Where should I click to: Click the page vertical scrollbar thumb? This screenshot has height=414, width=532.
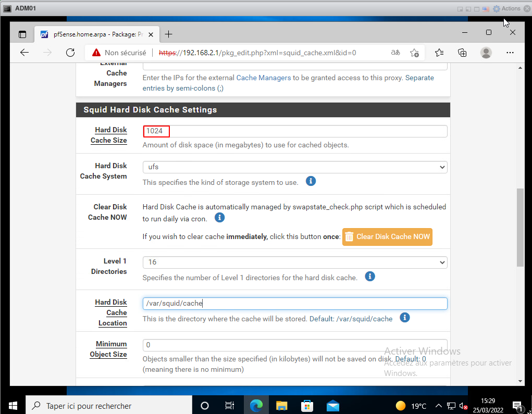[x=519, y=227]
